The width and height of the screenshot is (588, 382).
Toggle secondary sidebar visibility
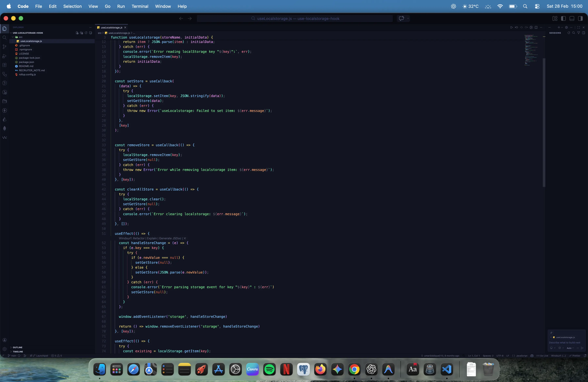point(580,18)
